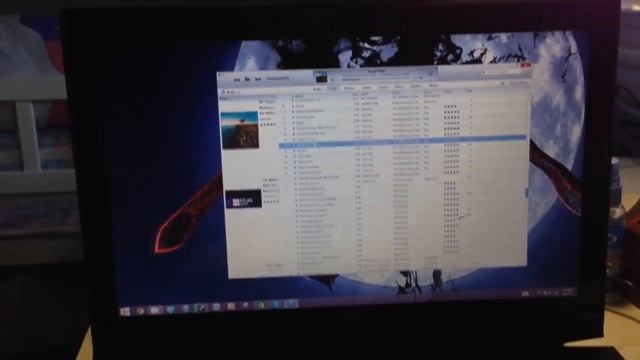Adjust the iTunes volume slider

[x=278, y=78]
